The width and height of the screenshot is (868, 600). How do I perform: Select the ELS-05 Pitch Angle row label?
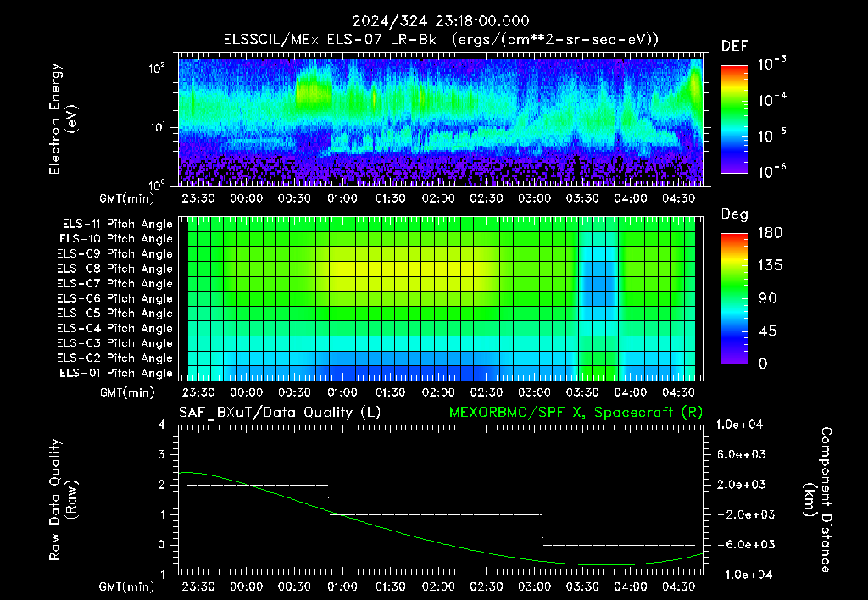(x=114, y=314)
